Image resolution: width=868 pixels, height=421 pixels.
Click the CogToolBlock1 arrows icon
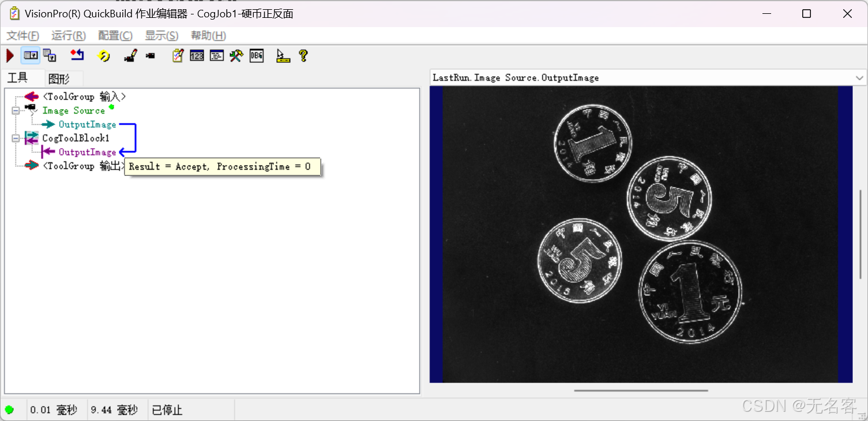(31, 138)
